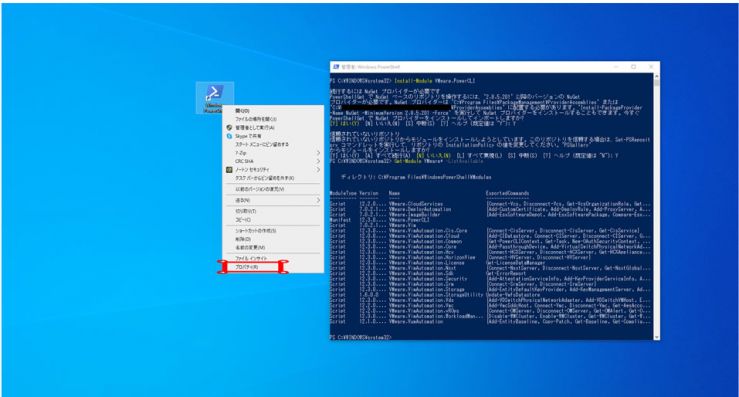Close the PowerShell window
Screen dimensions: 739x397
click(651, 67)
